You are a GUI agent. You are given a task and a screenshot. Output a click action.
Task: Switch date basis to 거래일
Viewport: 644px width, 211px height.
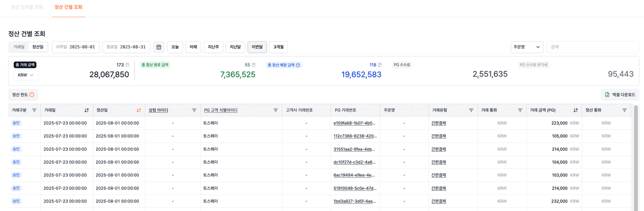tap(19, 47)
